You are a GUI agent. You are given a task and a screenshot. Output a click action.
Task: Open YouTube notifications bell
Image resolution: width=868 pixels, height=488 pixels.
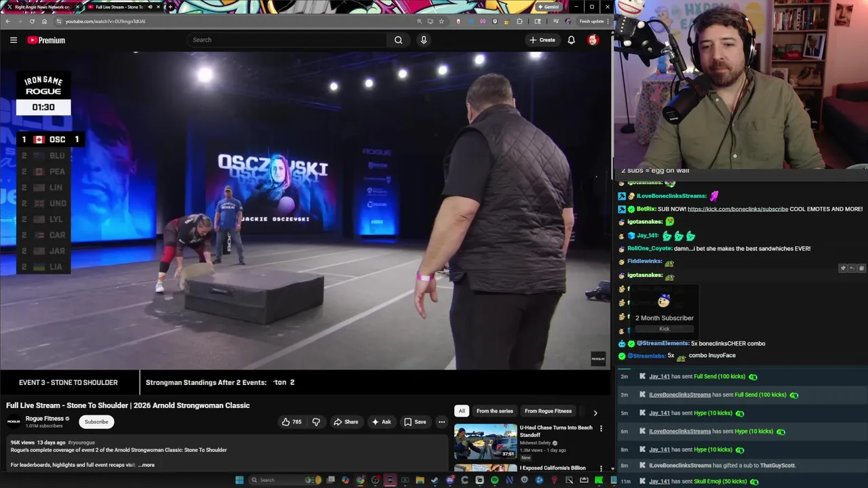click(x=571, y=40)
